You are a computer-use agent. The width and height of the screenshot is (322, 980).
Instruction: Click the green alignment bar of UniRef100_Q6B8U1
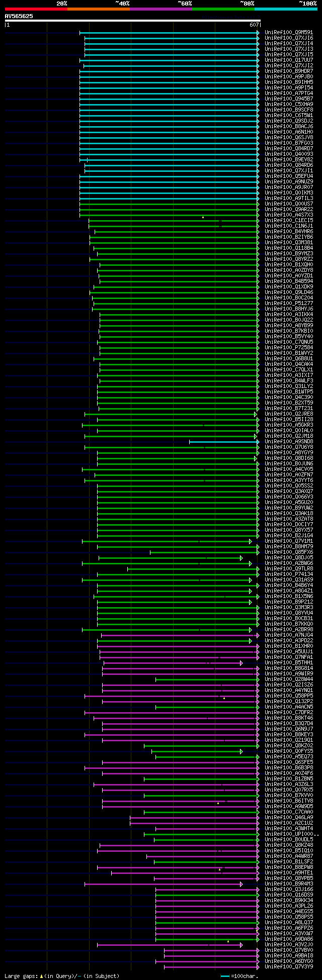(175, 359)
